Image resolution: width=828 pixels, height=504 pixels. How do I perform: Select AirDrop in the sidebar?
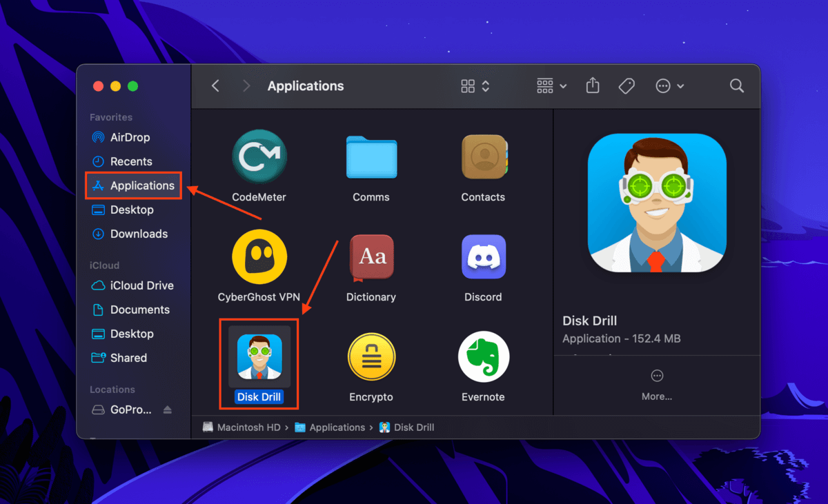tap(131, 137)
